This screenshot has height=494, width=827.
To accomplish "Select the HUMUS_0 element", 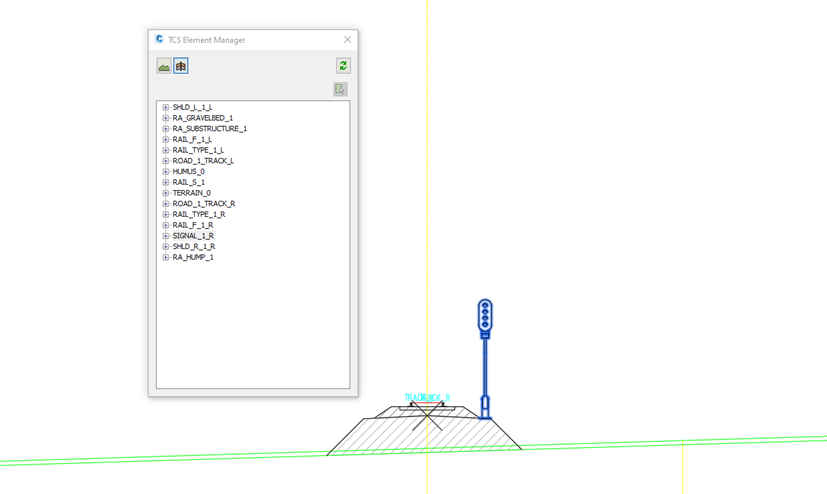I will [188, 172].
